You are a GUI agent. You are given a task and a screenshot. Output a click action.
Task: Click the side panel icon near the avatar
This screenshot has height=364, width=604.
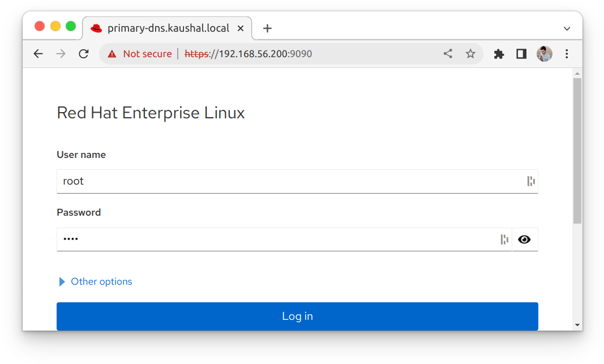click(521, 53)
